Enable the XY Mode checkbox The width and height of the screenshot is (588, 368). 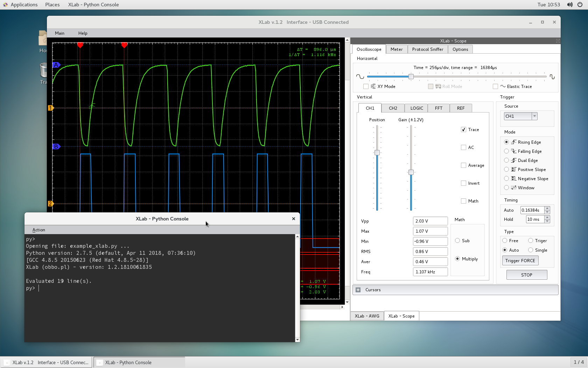(x=366, y=86)
